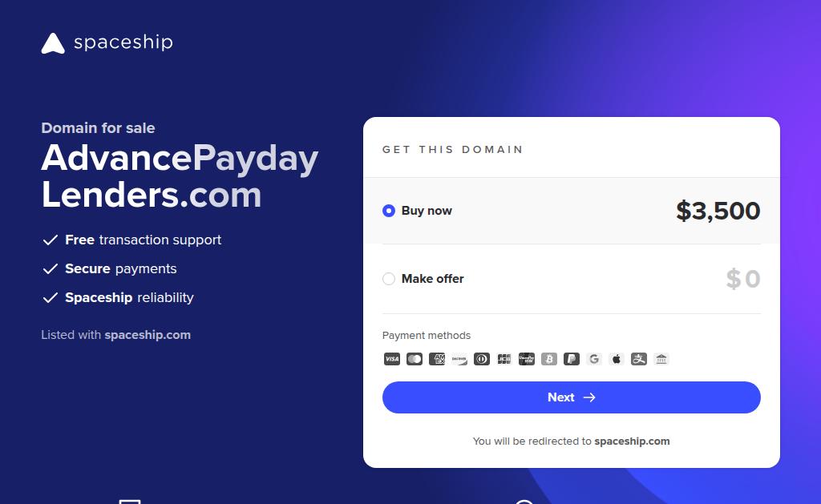Click the Google Pay payment icon
The image size is (821, 504).
594,359
